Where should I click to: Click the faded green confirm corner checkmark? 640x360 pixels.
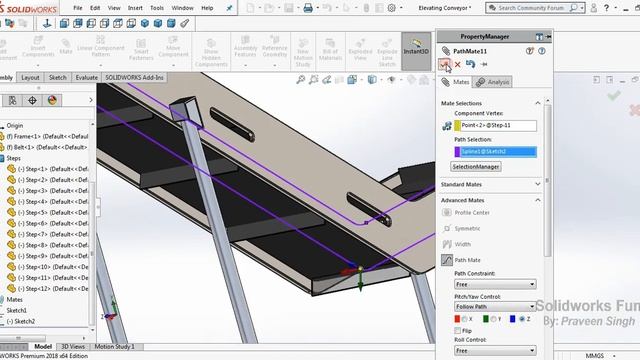[x=613, y=96]
